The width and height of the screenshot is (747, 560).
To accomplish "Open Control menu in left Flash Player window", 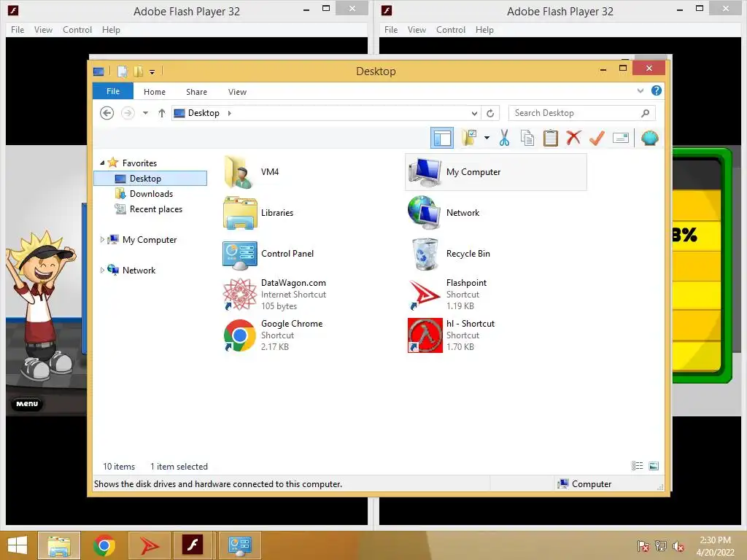I will [x=77, y=29].
